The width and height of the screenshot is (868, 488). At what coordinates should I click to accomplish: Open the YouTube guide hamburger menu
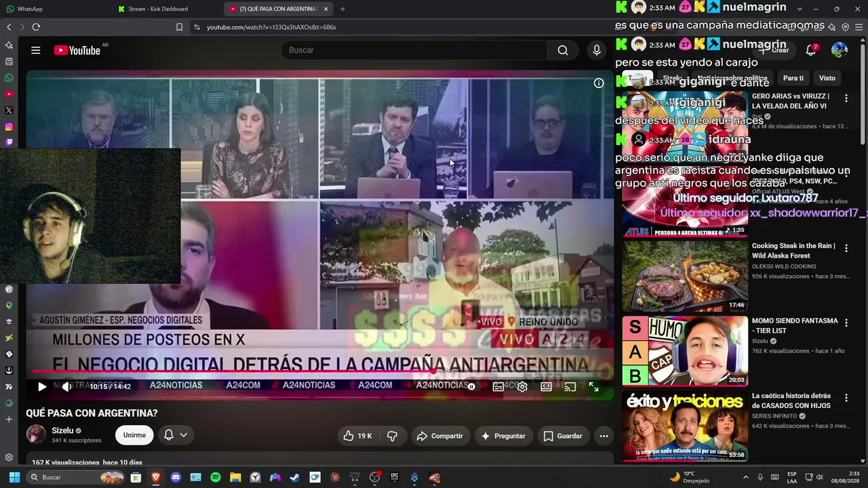(36, 50)
